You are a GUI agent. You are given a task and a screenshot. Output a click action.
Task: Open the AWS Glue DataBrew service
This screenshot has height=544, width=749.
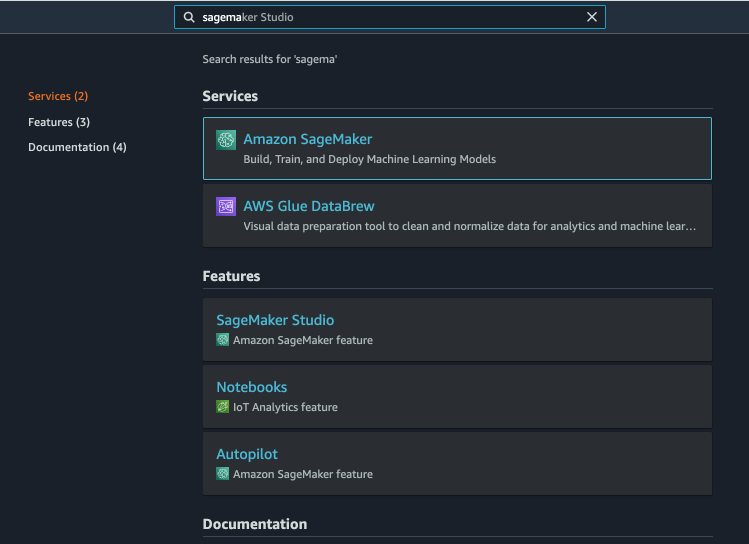click(309, 206)
